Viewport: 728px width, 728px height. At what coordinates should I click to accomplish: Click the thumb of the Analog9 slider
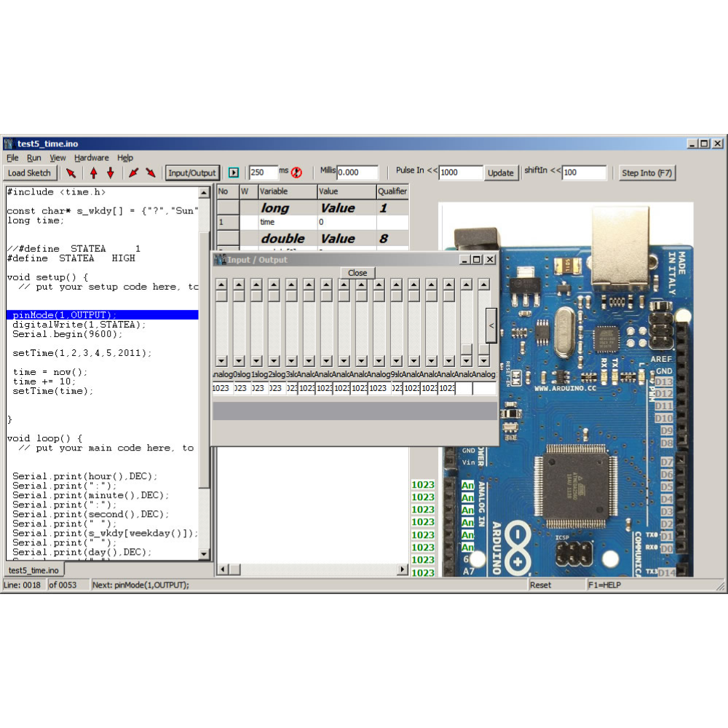pos(379,296)
